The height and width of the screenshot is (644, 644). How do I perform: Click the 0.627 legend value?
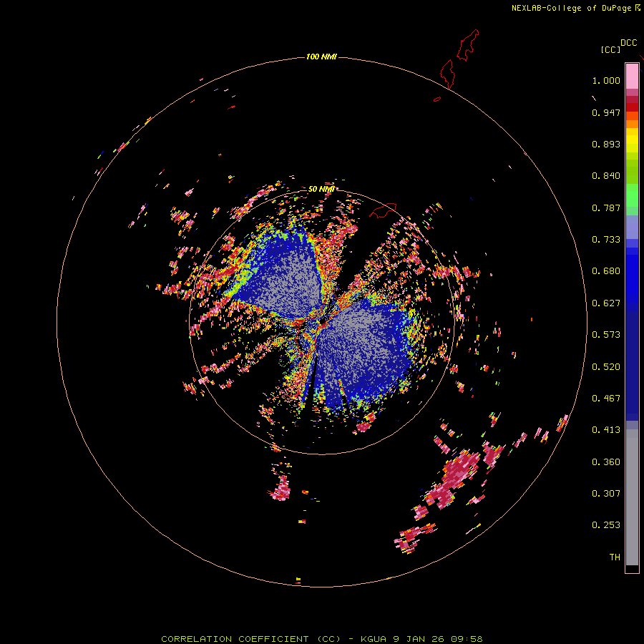click(x=606, y=303)
